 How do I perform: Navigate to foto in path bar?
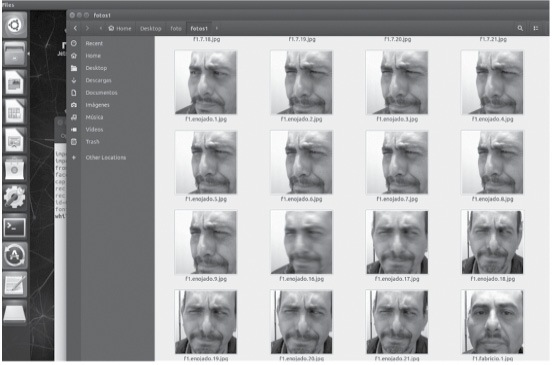point(176,28)
